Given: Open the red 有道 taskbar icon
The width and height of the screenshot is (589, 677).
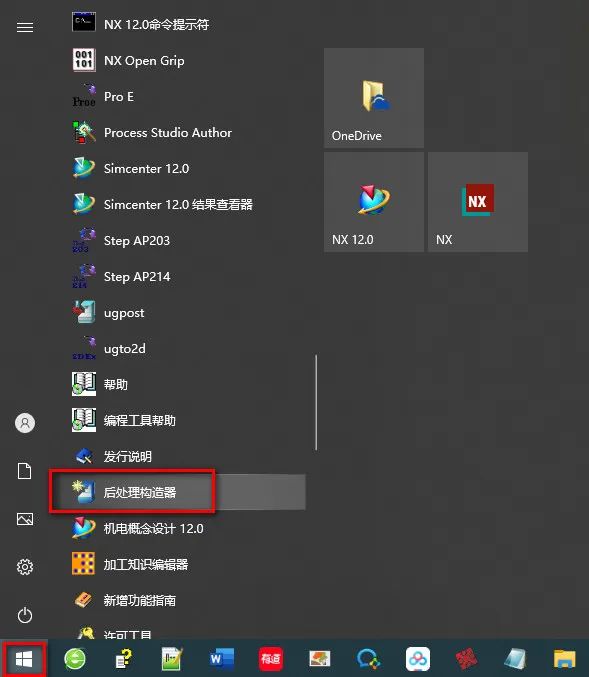Looking at the screenshot, I should 271,659.
